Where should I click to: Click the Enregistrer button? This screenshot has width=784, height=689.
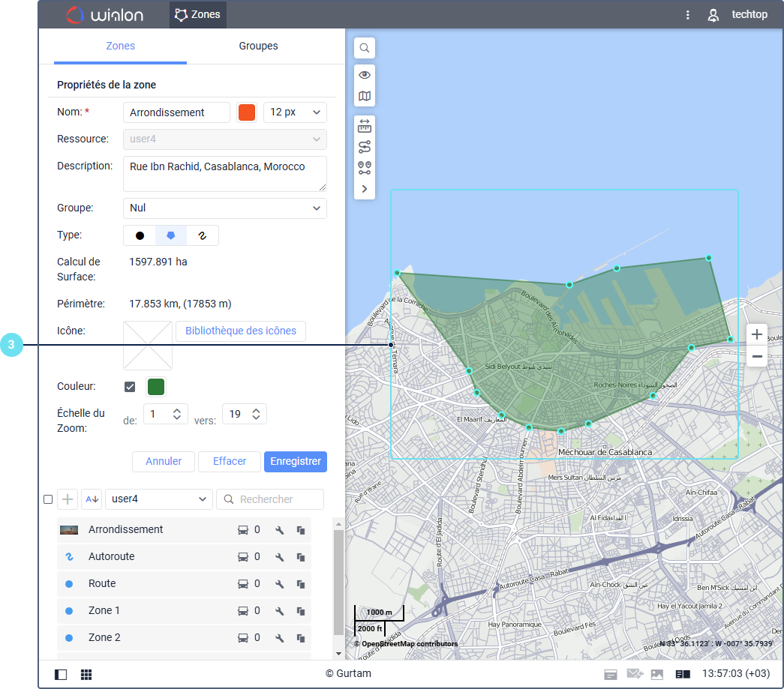[x=295, y=461]
